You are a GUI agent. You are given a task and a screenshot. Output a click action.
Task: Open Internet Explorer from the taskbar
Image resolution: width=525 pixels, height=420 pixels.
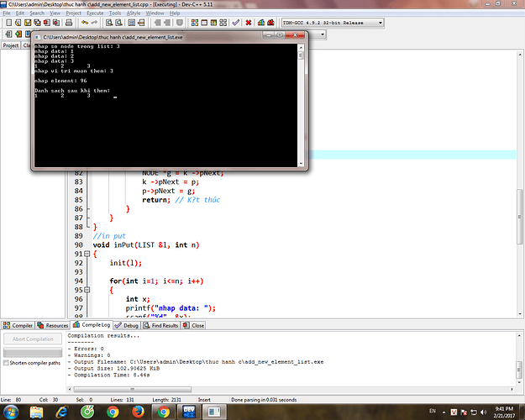click(x=62, y=412)
